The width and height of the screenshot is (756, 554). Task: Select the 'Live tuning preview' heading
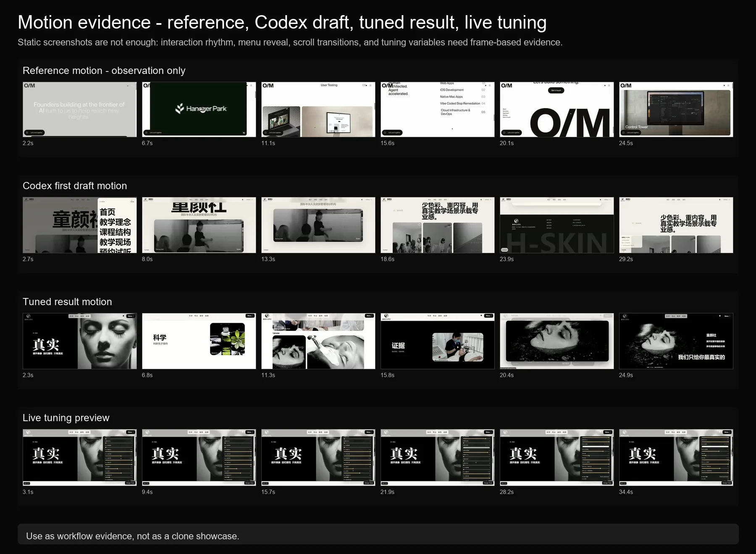click(x=66, y=418)
